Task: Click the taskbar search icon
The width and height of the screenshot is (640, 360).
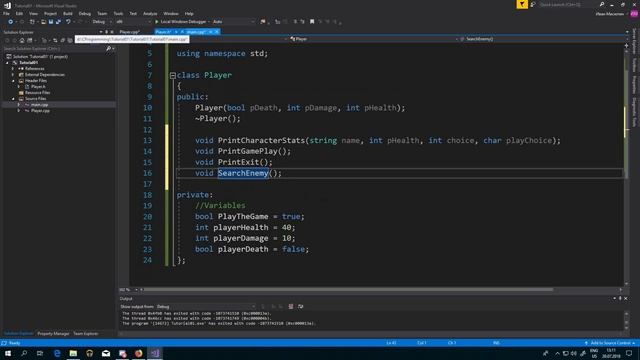Action: pyautogui.click(x=24, y=353)
